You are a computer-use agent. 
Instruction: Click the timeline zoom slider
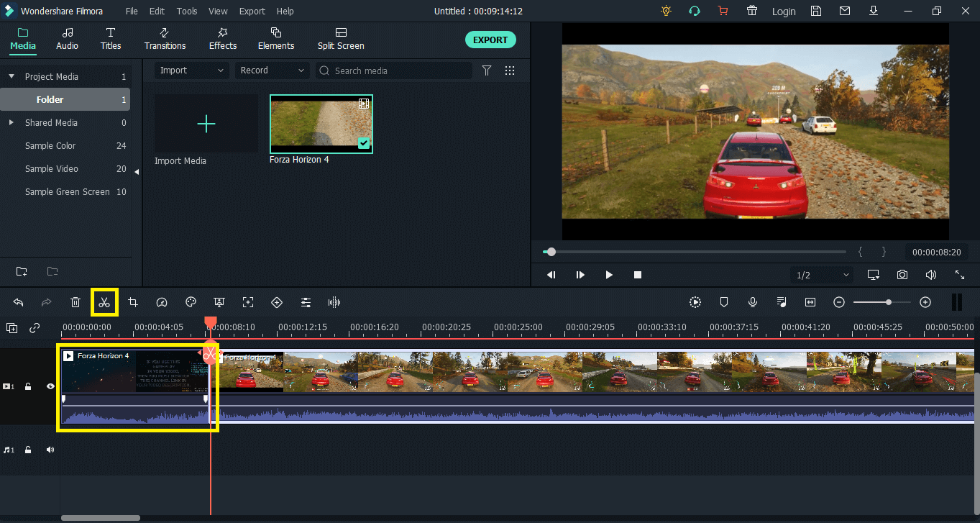pos(882,302)
